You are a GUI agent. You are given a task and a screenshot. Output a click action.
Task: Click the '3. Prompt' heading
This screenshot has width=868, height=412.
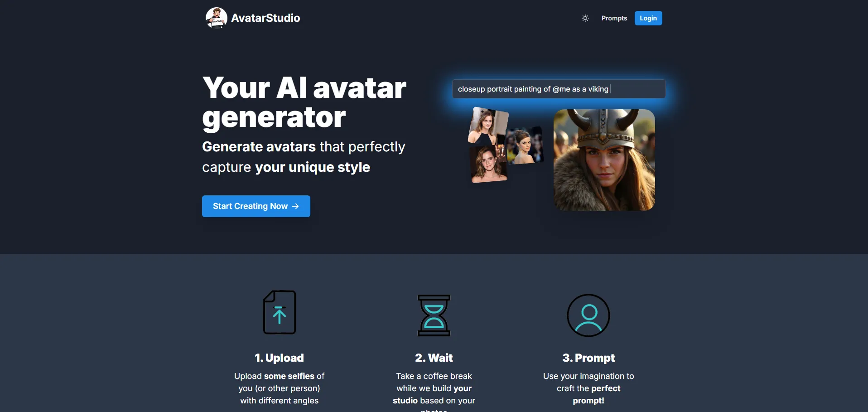(588, 358)
